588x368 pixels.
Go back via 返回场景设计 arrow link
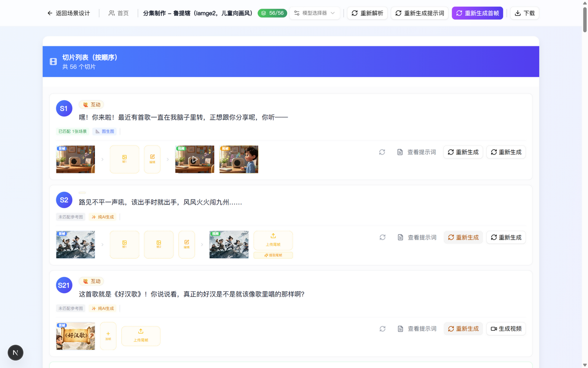click(x=69, y=13)
